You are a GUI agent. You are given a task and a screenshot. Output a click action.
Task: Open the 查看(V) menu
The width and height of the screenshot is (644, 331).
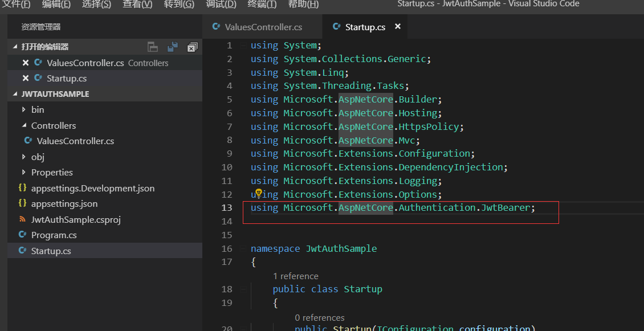point(137,4)
